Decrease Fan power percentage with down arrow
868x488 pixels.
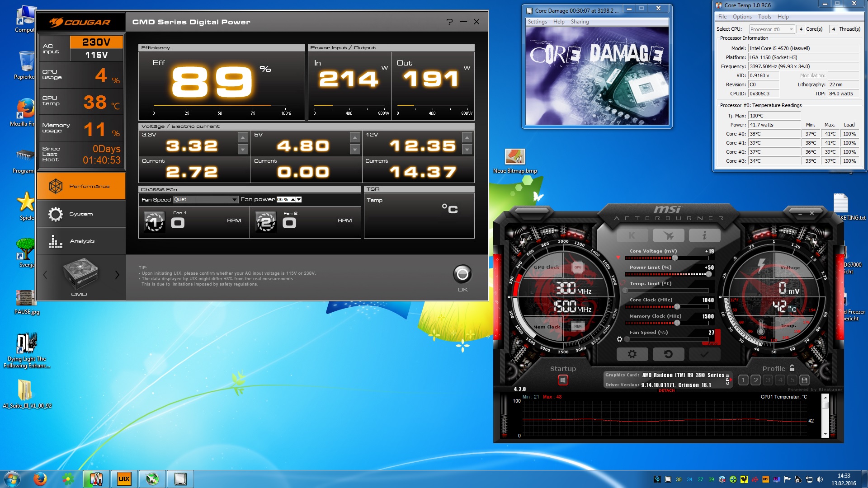point(299,199)
